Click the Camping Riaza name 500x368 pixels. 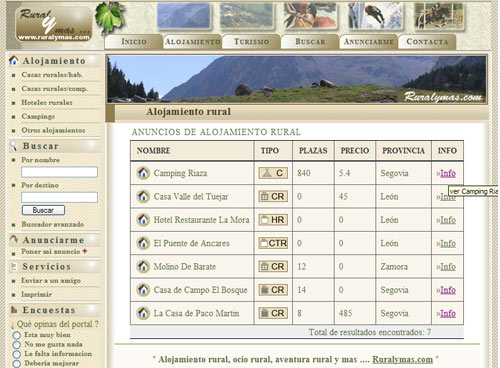180,173
